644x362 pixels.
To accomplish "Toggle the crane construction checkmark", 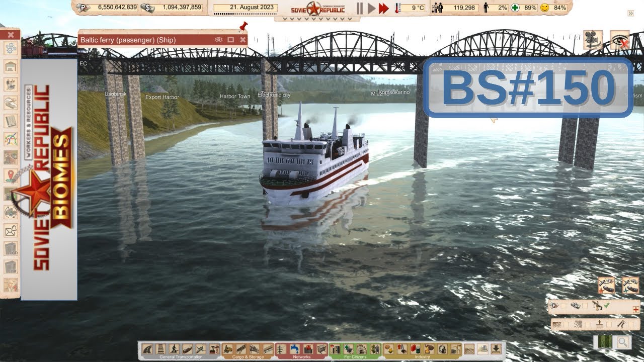I will point(607,305).
